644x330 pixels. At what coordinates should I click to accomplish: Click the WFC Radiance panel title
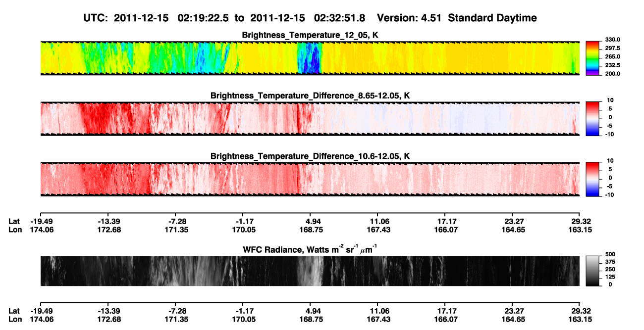[x=310, y=249]
